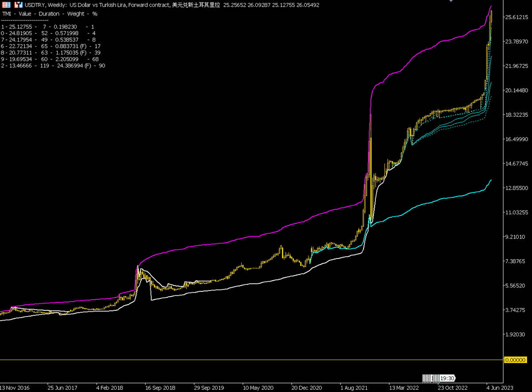The height and width of the screenshot is (392, 532).
Task: Click the row starting '1 - 25.12755'
Action: [x=48, y=27]
